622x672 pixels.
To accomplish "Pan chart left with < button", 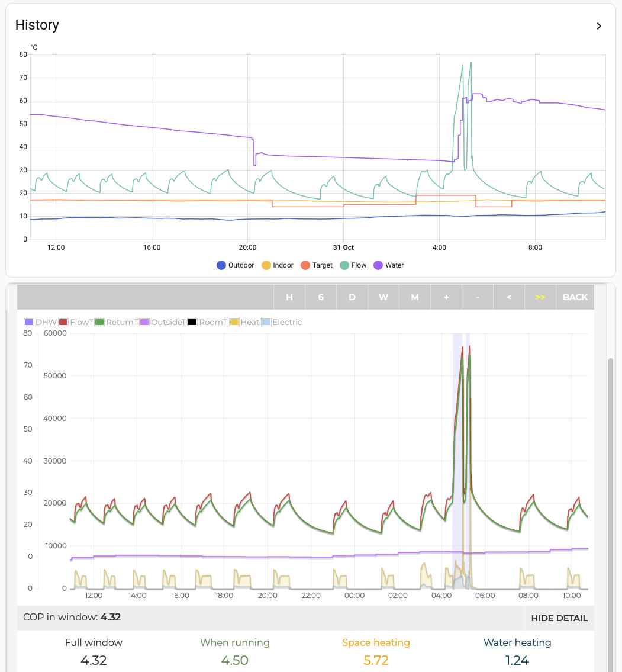I will 509,297.
